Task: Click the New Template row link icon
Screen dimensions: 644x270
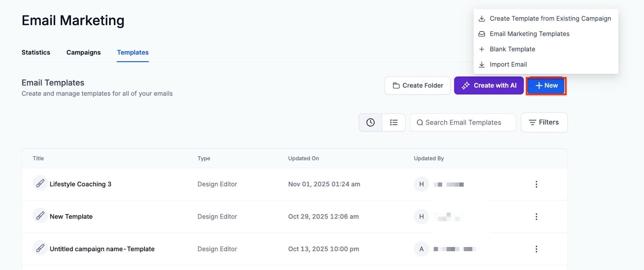Action: point(40,216)
